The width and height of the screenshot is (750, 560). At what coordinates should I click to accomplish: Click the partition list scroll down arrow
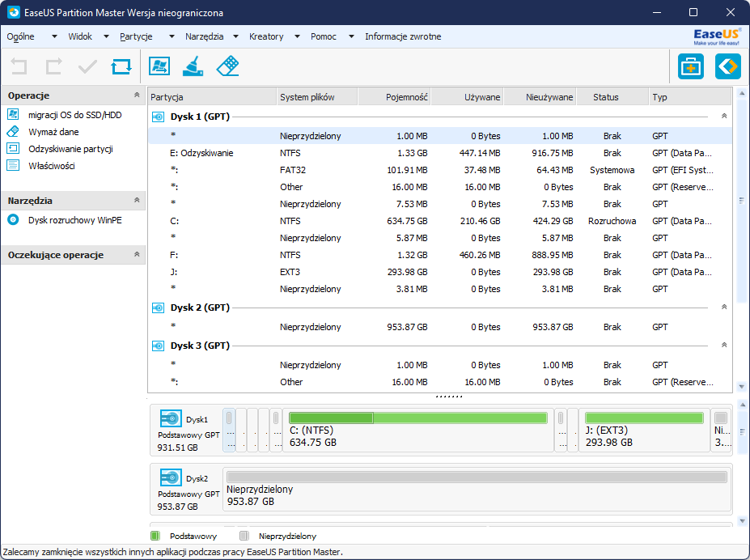click(x=741, y=386)
